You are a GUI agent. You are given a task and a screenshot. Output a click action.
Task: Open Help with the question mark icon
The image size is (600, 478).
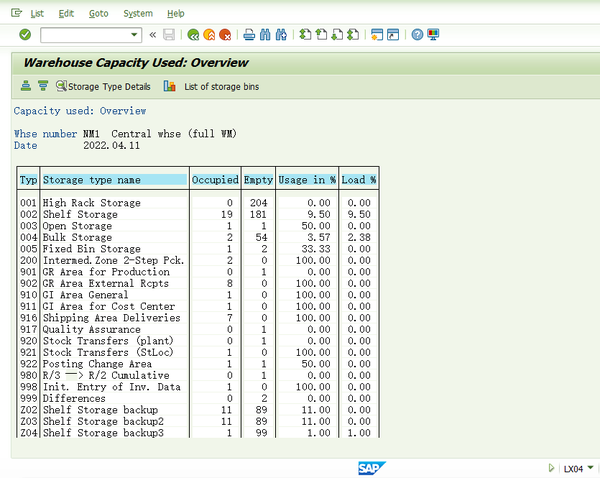417,35
